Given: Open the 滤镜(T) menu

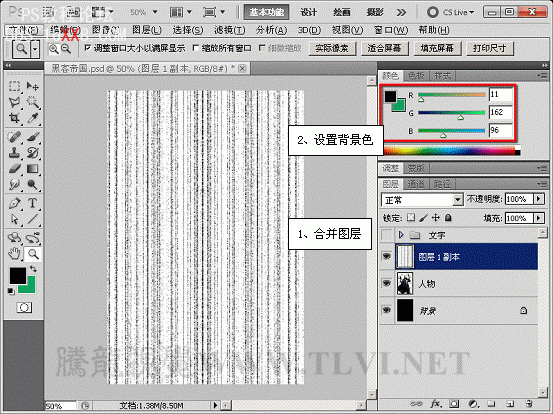Looking at the screenshot, I should 230,30.
